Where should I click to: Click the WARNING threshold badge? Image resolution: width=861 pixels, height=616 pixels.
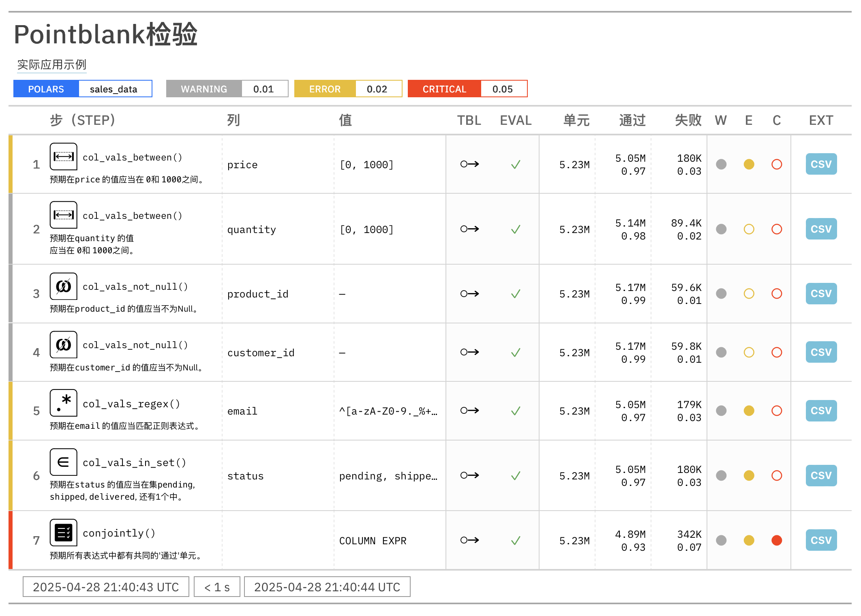click(x=204, y=89)
